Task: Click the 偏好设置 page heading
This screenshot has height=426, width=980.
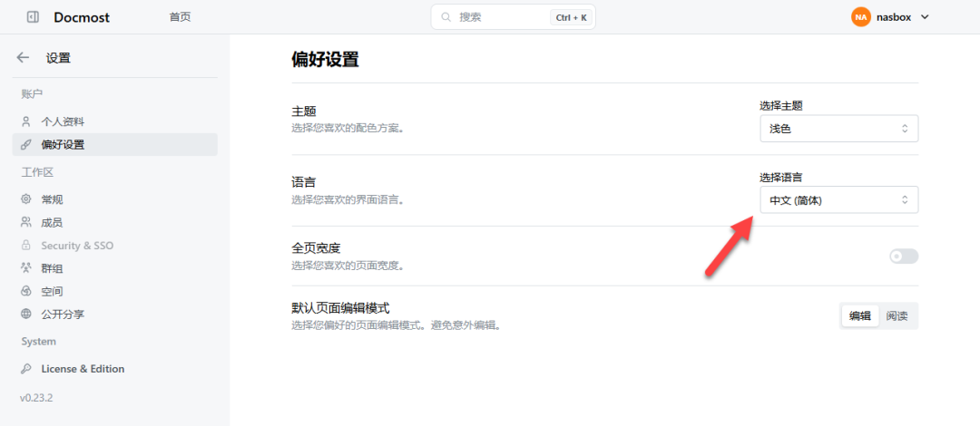Action: tap(325, 59)
